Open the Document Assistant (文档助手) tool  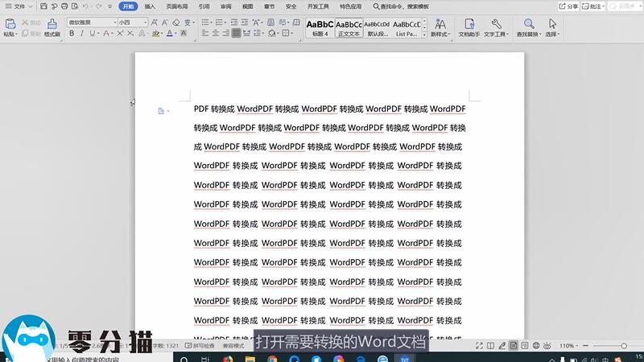point(468,26)
